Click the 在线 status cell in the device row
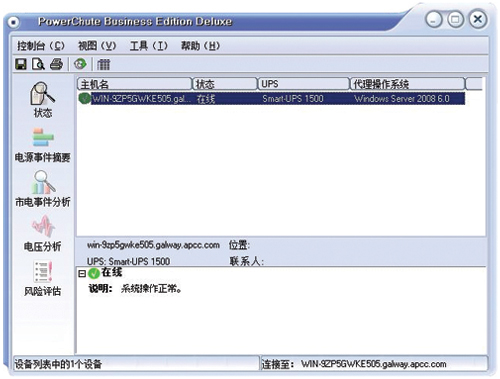Screen dimensions: 500x379 coord(206,99)
